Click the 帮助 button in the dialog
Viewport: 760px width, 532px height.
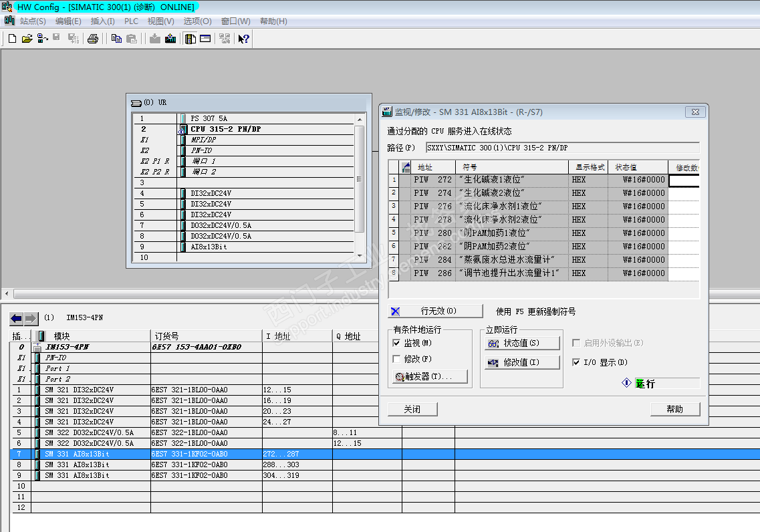(x=675, y=410)
